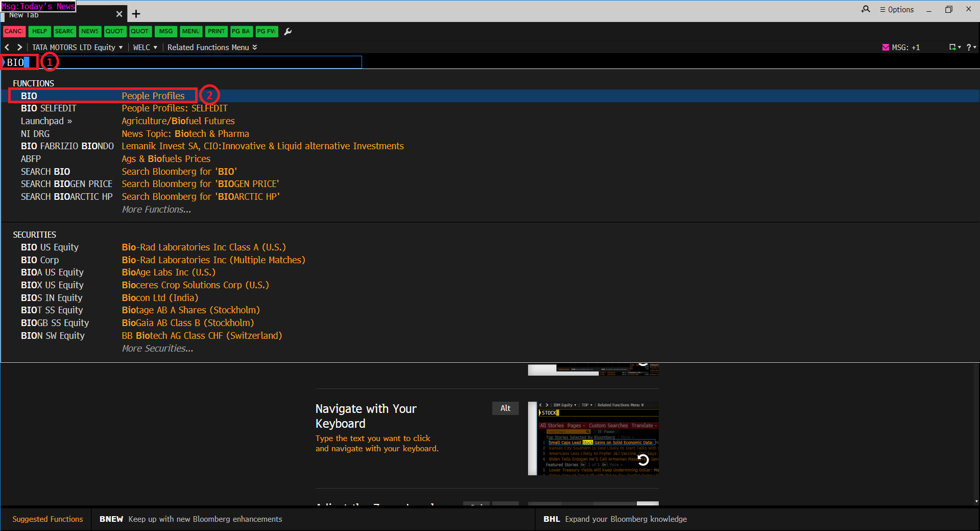Click the user search icon in title bar

[x=866, y=9]
